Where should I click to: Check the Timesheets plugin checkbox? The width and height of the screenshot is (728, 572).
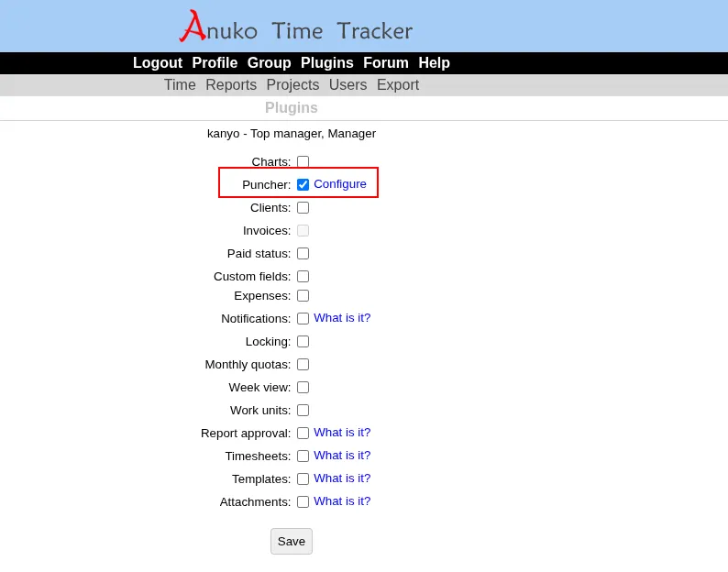303,456
